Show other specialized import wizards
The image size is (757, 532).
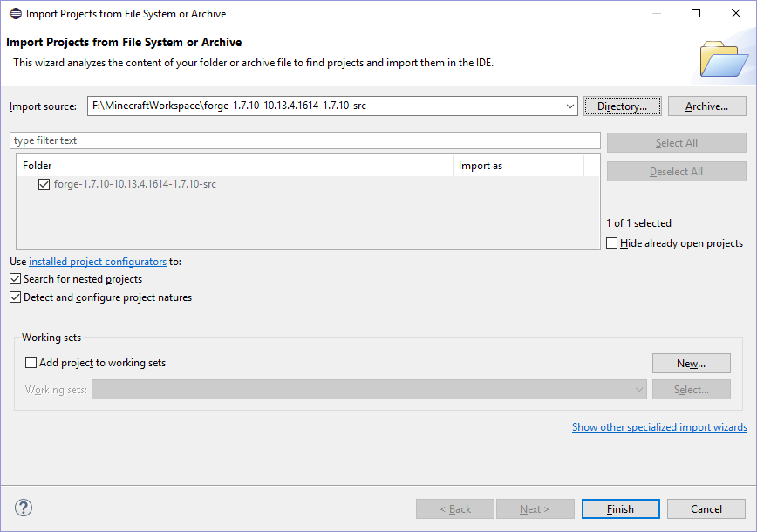click(x=659, y=427)
